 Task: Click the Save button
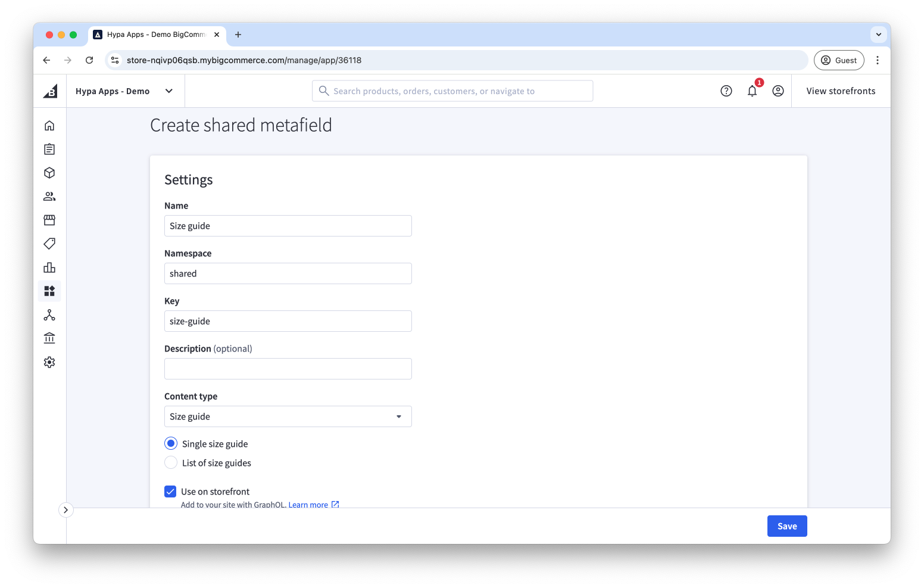coord(787,526)
